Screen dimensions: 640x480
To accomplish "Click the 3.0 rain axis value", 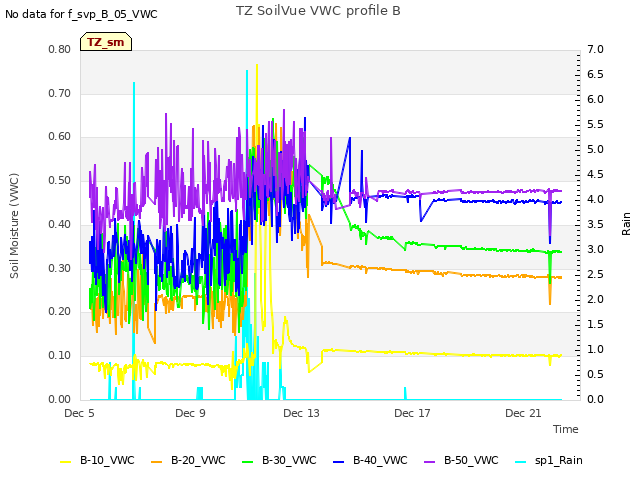I will pos(595,249).
